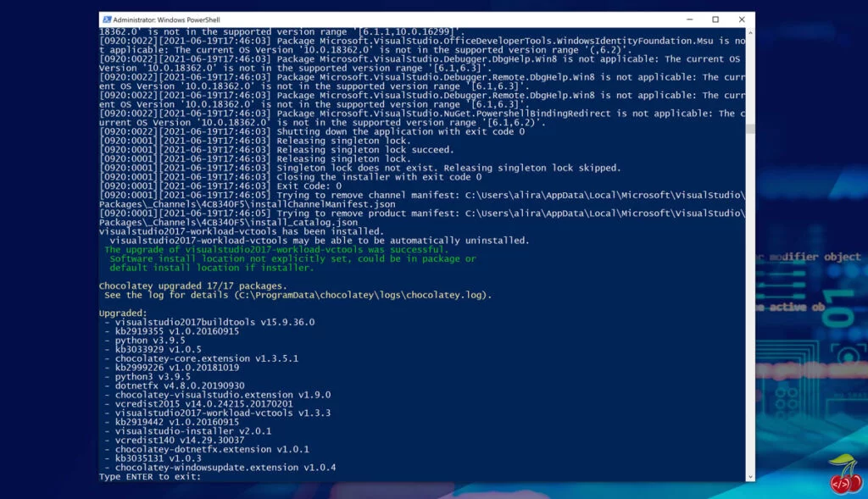Screen dimensions: 868x499
Task: Click 'may be able to be automatically uninstalled' line
Action: point(320,241)
